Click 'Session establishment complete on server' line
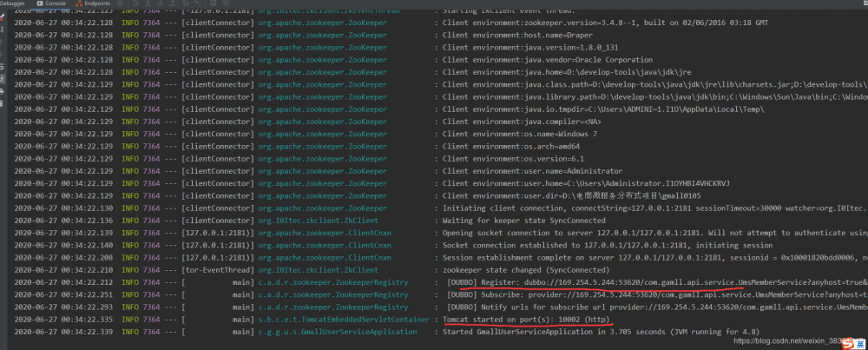 coord(654,258)
